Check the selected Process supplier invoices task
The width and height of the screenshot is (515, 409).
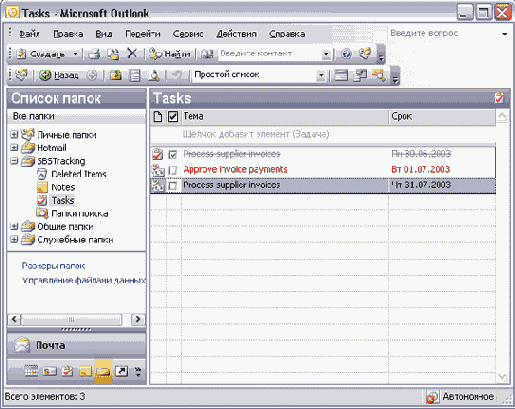172,186
